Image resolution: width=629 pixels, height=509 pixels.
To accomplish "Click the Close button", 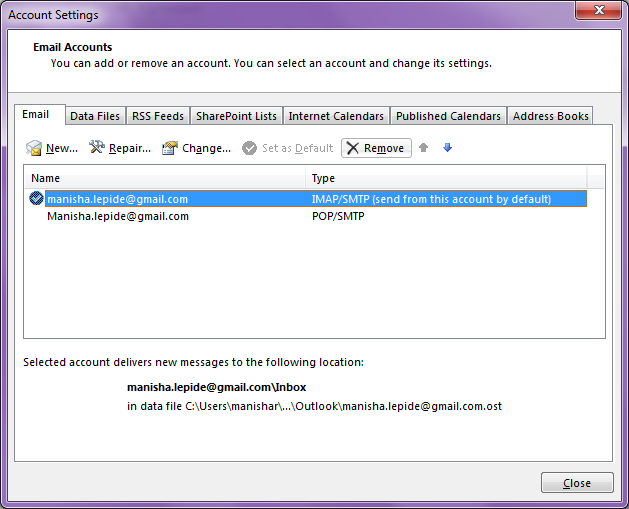I will pos(577,483).
